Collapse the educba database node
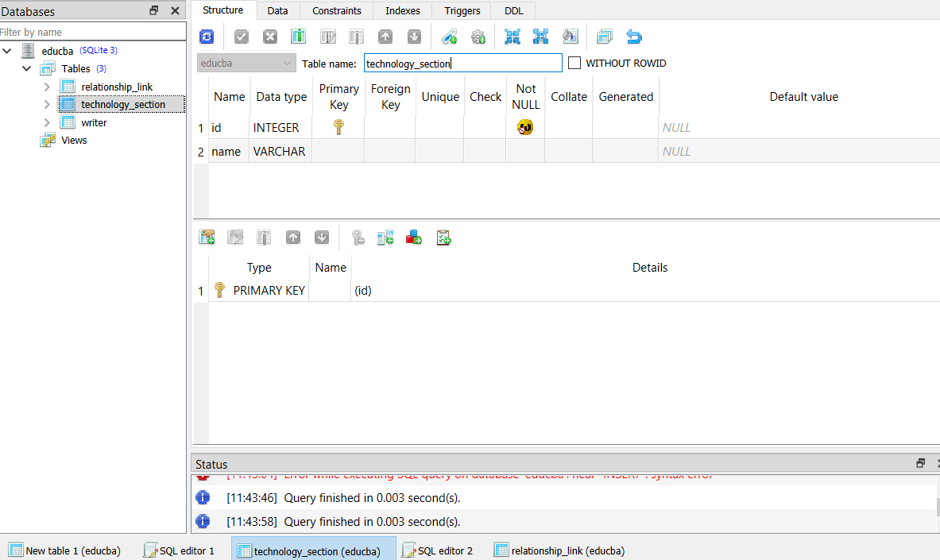This screenshot has width=940, height=560. click(6, 49)
